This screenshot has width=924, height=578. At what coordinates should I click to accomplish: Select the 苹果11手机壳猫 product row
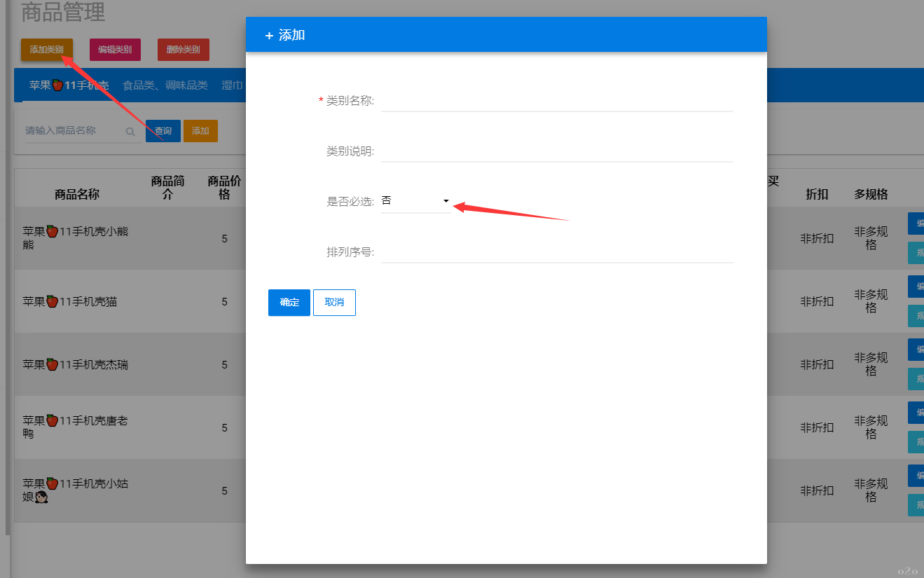[70, 302]
